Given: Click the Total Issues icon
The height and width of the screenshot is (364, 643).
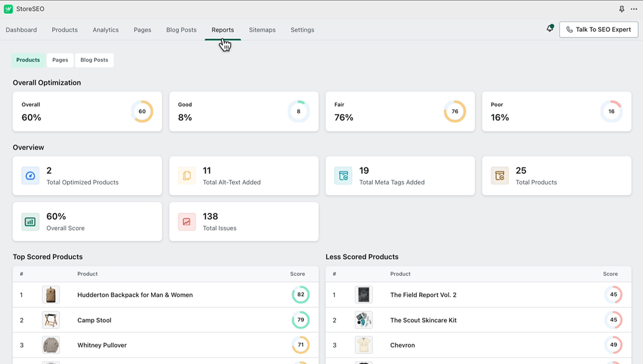Looking at the screenshot, I should [187, 221].
